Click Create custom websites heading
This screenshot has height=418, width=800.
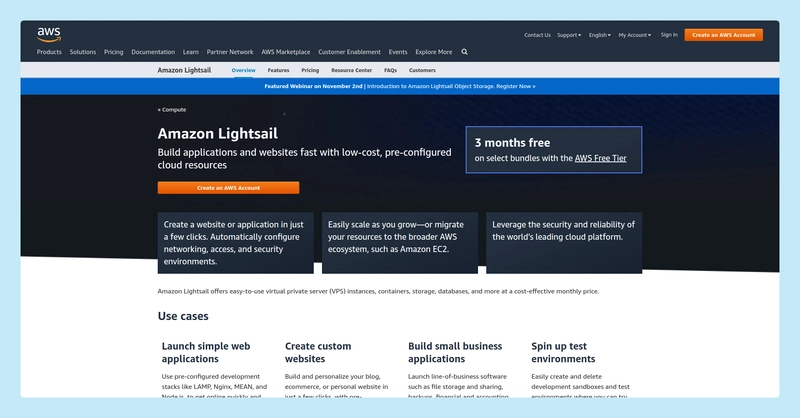point(318,353)
